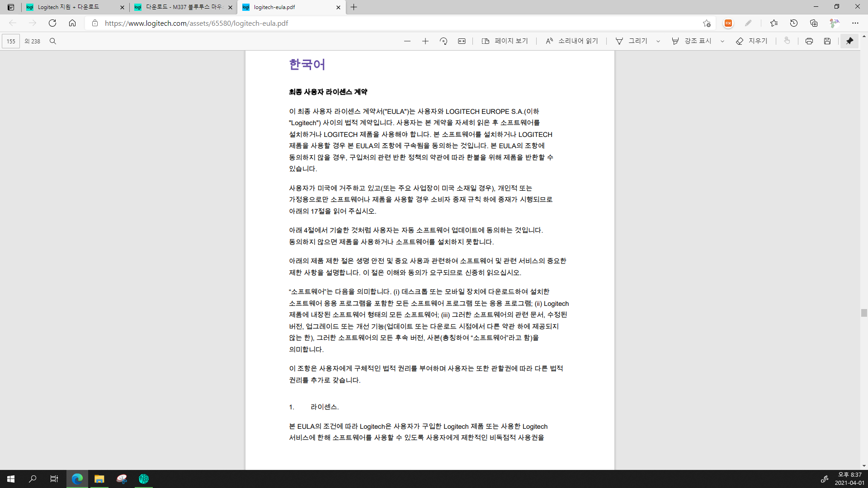This screenshot has height=488, width=868.
Task: Expand the 강조 표시 color dropdown
Action: coord(722,41)
